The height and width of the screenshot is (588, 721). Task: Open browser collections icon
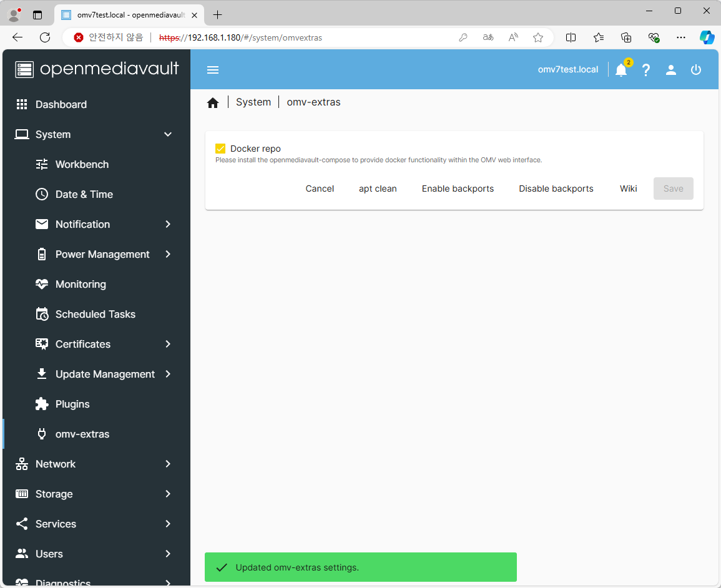[x=626, y=37]
